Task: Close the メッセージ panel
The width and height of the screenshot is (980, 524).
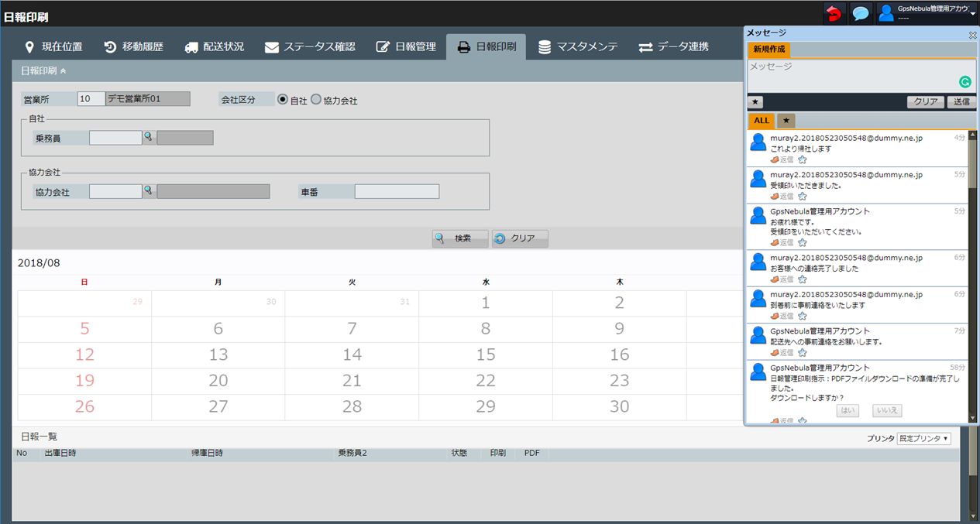Action: 972,35
